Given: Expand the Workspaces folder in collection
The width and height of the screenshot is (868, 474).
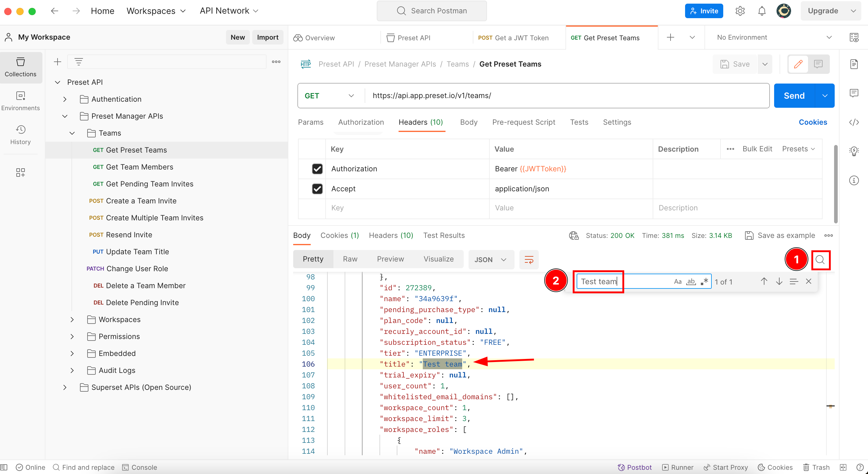Looking at the screenshot, I should pos(72,319).
